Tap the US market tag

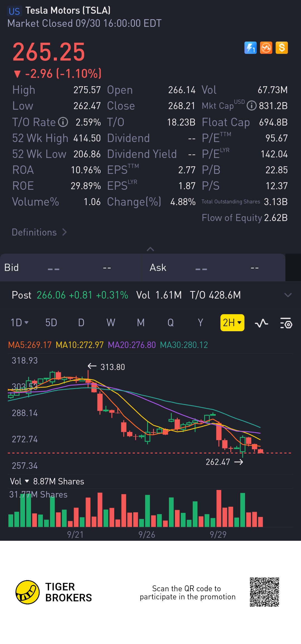pos(14,11)
